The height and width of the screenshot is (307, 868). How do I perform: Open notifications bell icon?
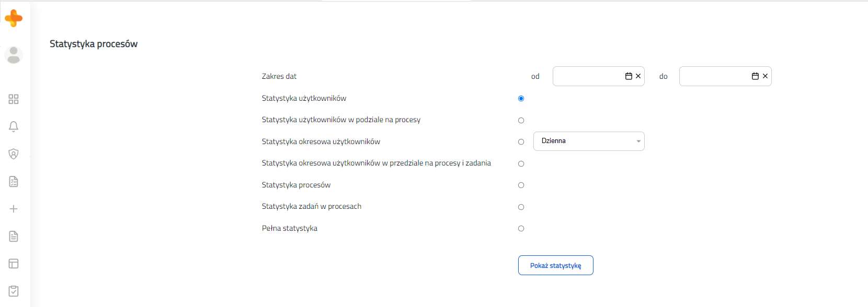[14, 126]
